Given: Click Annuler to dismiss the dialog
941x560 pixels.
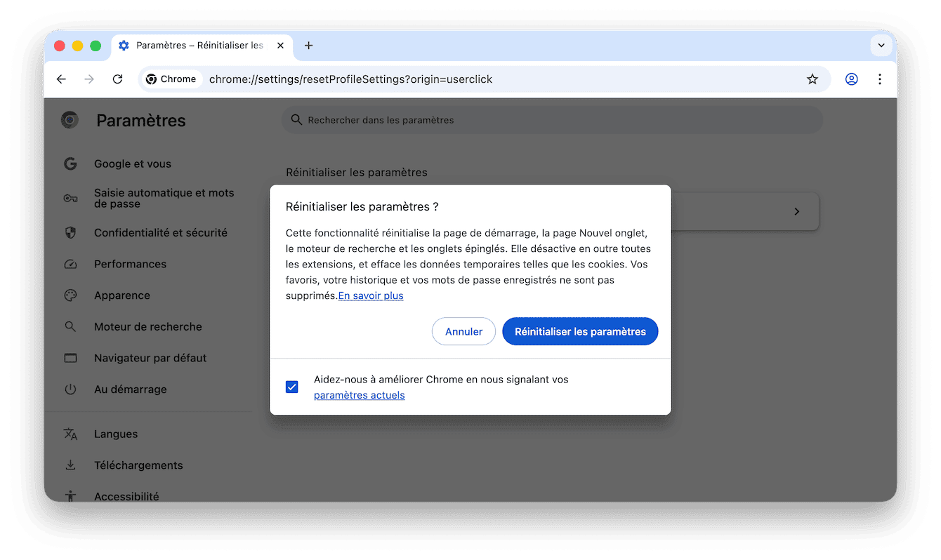Looking at the screenshot, I should point(463,331).
